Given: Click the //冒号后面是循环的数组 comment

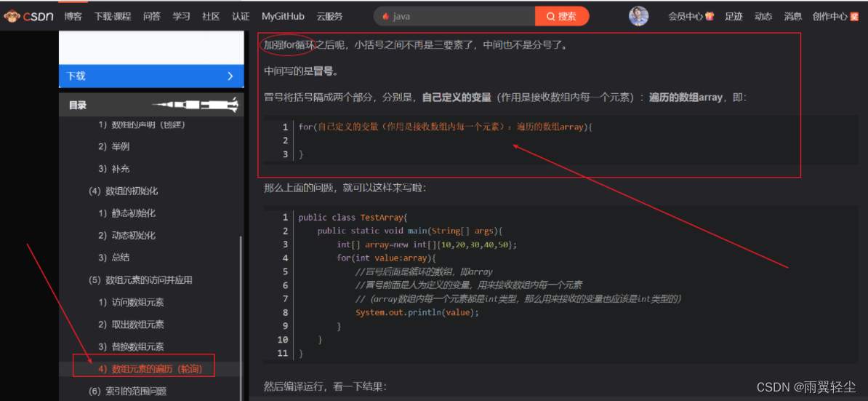Looking at the screenshot, I should pyautogui.click(x=424, y=271).
